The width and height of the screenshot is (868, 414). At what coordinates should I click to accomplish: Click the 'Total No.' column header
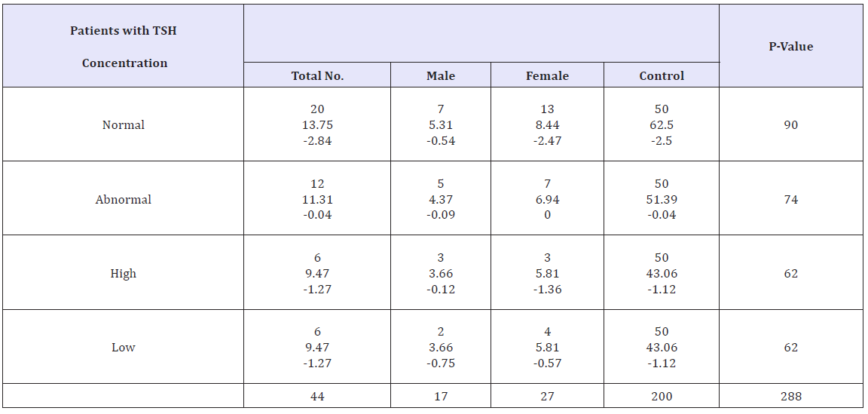click(x=317, y=75)
